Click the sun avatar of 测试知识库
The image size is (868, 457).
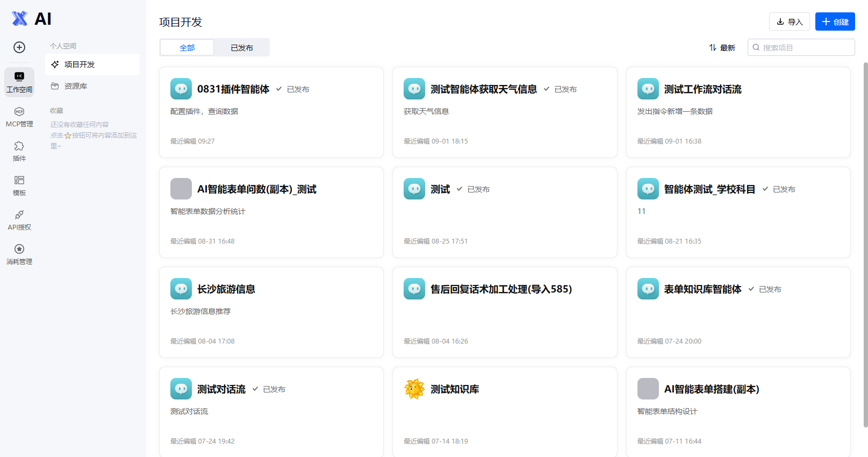(414, 389)
